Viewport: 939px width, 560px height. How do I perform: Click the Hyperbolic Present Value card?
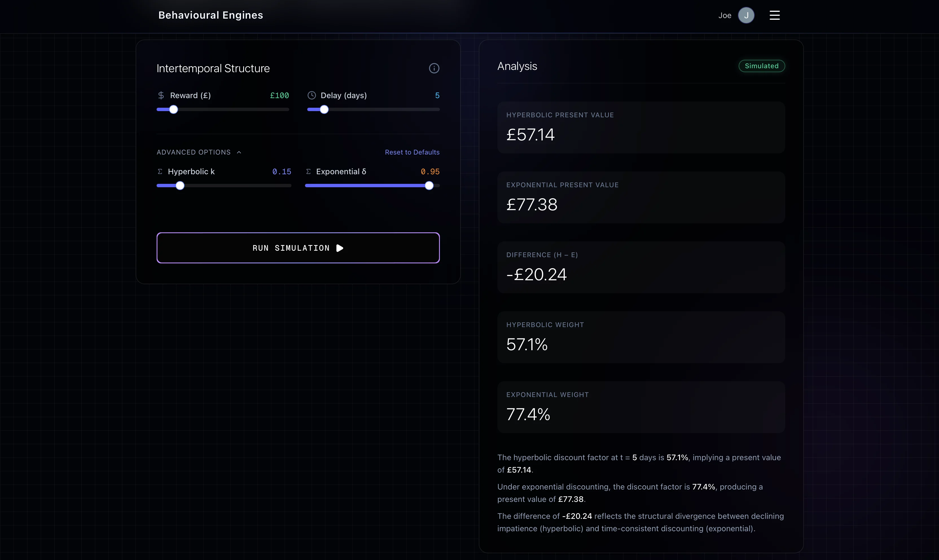(x=641, y=127)
